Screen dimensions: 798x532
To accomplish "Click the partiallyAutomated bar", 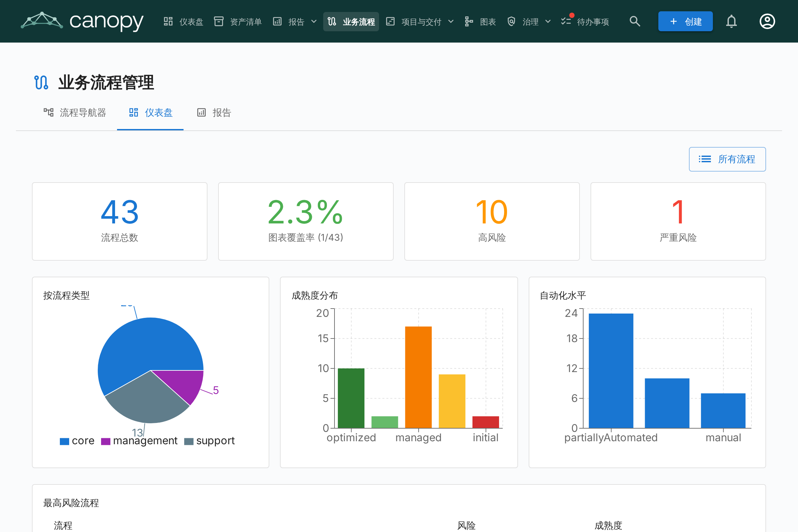I will tap(611, 371).
